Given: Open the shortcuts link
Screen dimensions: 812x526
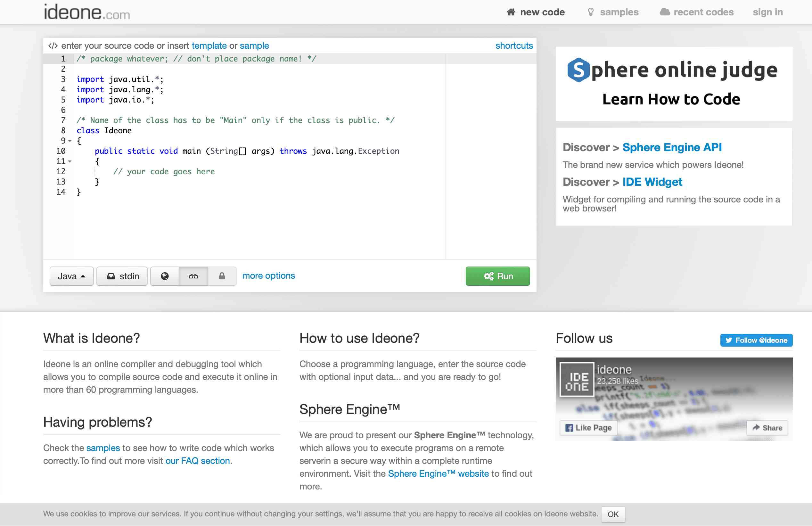Looking at the screenshot, I should [514, 46].
